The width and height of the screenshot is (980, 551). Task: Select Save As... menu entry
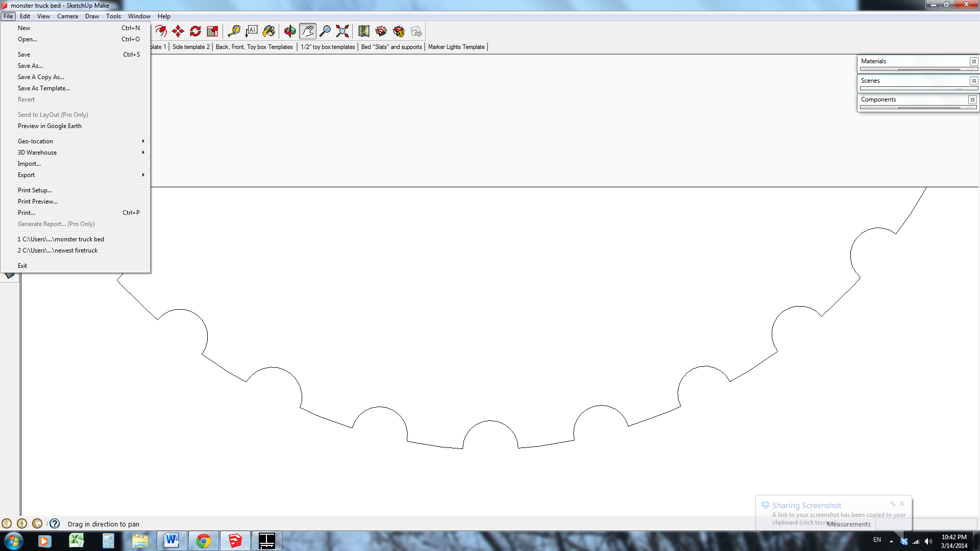coord(76,66)
